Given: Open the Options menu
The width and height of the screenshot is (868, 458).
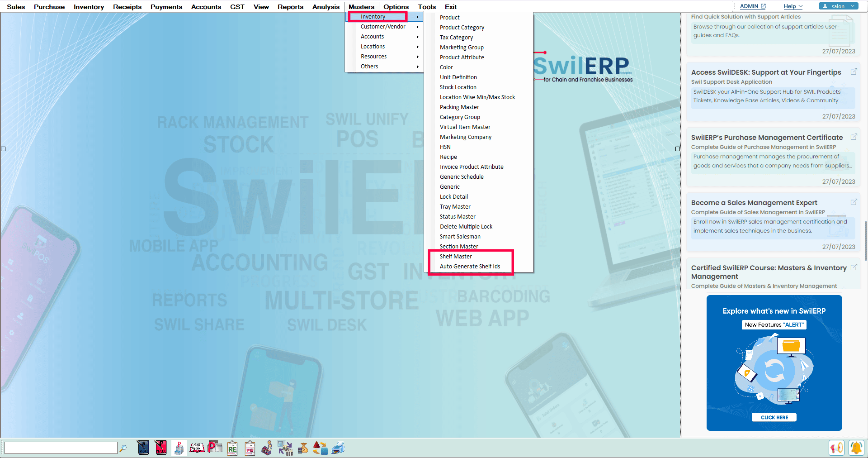Looking at the screenshot, I should point(396,7).
